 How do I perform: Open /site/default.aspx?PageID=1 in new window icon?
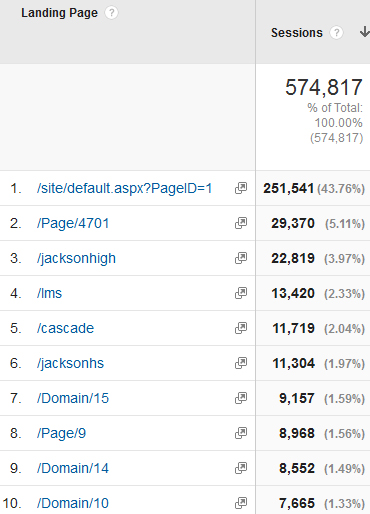[x=241, y=188]
